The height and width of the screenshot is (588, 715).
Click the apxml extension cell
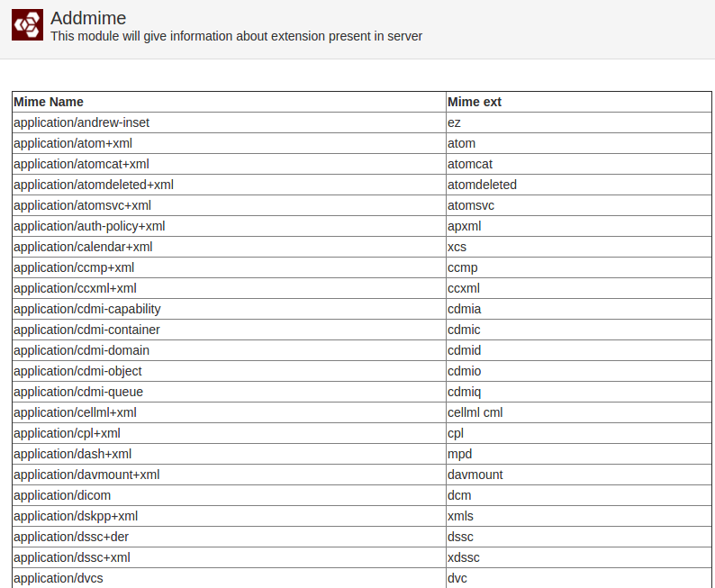pyautogui.click(x=579, y=226)
